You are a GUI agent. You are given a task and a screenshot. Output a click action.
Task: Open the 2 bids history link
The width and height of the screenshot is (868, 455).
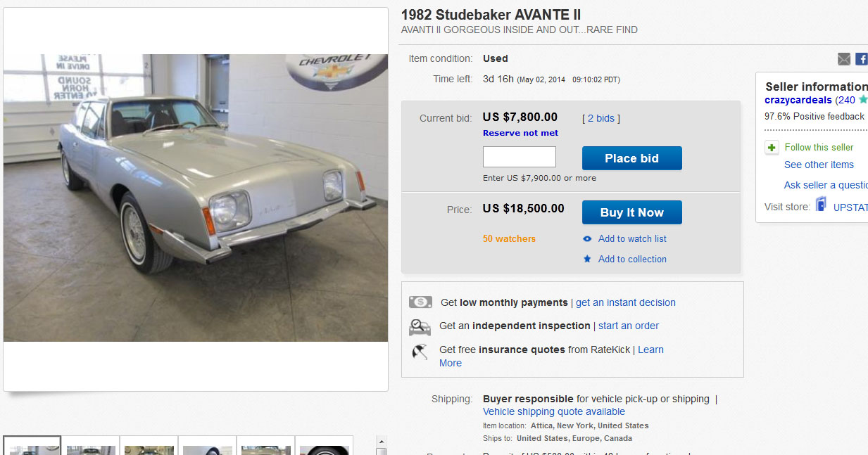pyautogui.click(x=600, y=118)
